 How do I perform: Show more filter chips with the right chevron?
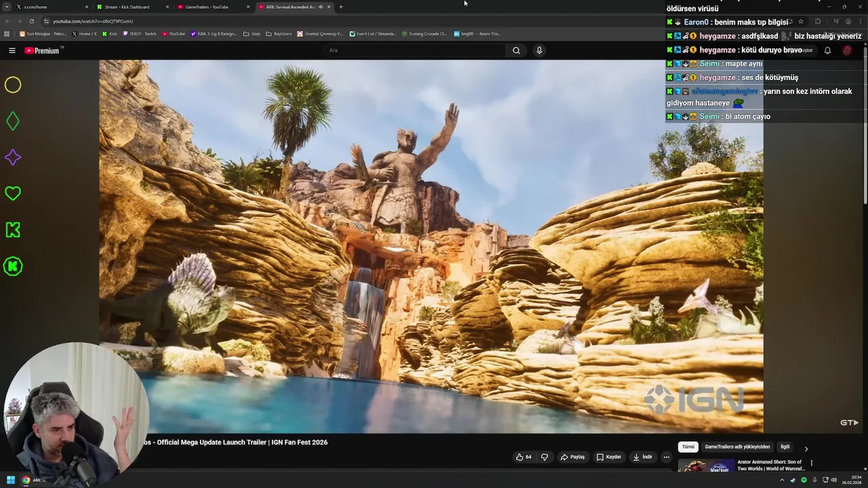806,448
